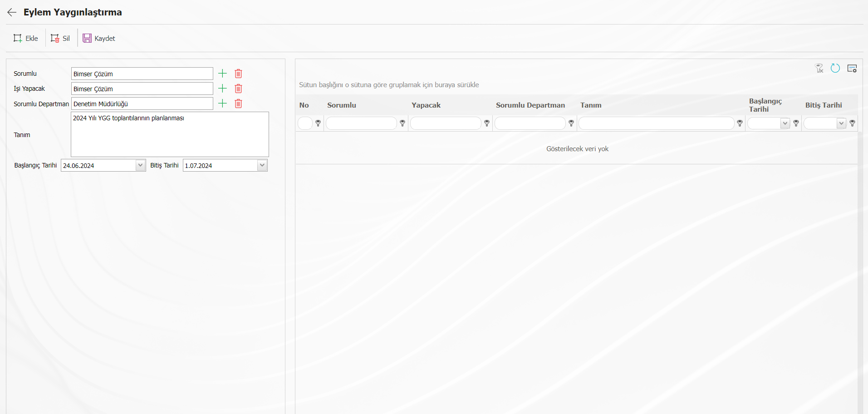Click the Sorumlu Departman column filter box
Image resolution: width=868 pixels, height=414 pixels.
(530, 123)
